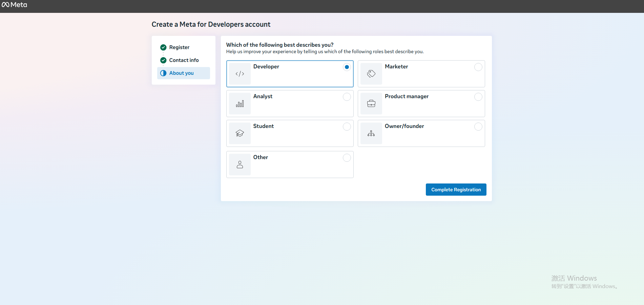Click the Student role label
The image size is (644, 305).
[264, 126]
